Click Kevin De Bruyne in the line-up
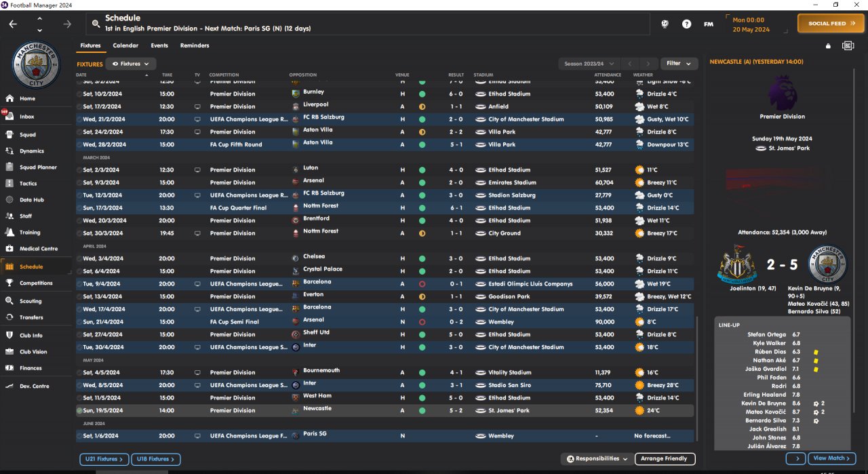 764,403
